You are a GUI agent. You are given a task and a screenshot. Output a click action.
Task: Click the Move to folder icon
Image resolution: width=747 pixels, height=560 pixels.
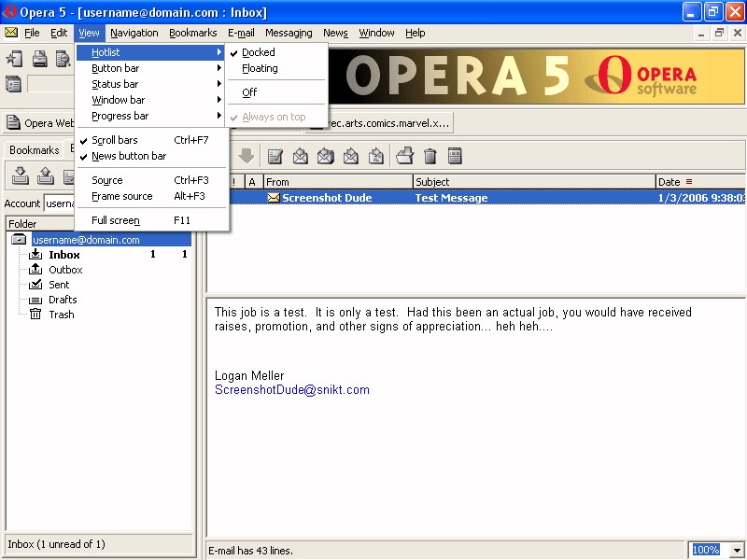pos(404,156)
